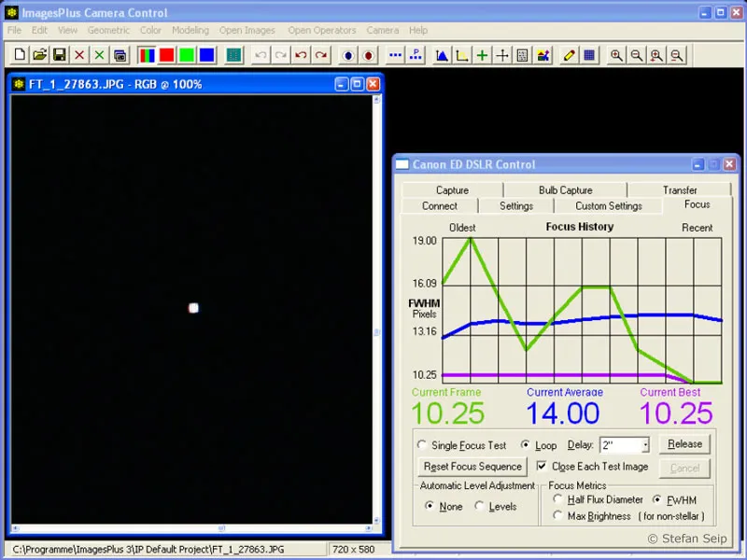Select None under Automatic Level Adjustment
This screenshot has width=747, height=560.
click(x=430, y=506)
